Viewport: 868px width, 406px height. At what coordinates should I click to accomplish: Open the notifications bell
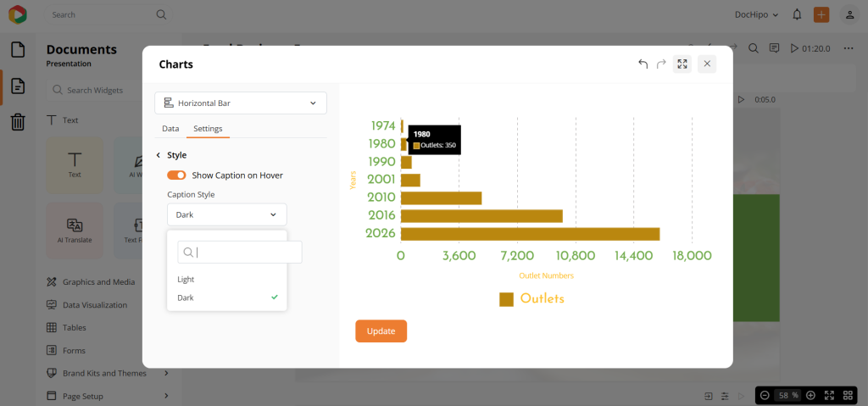[x=797, y=15]
